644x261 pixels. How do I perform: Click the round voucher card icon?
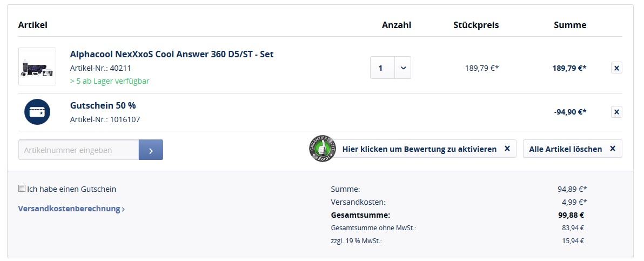click(x=37, y=112)
